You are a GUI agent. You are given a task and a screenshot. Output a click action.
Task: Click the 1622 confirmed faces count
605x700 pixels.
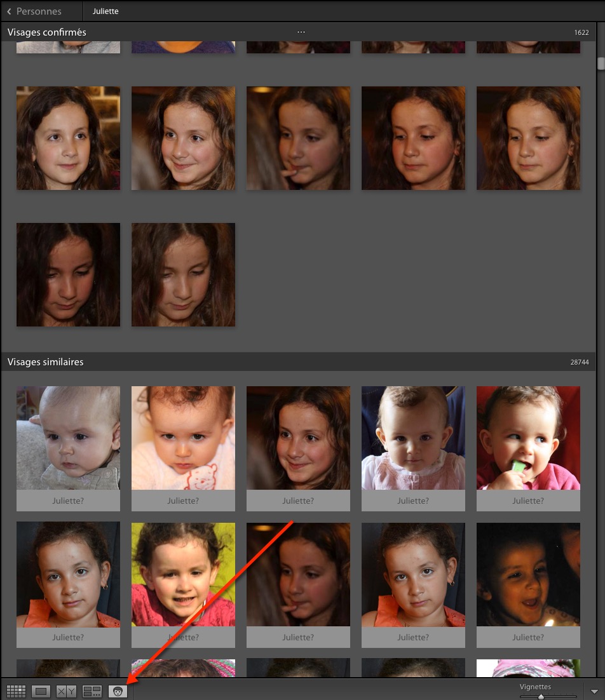point(581,32)
